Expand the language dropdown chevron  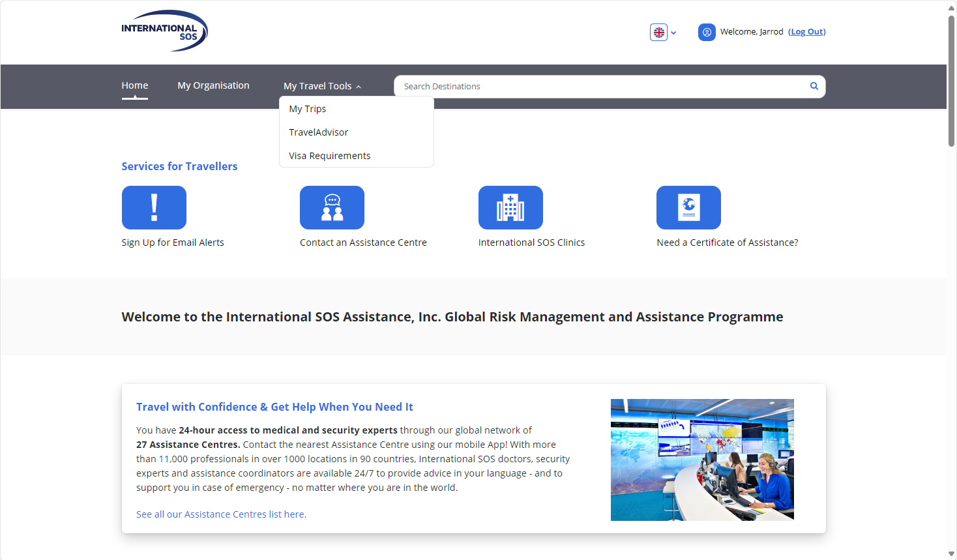pos(673,33)
